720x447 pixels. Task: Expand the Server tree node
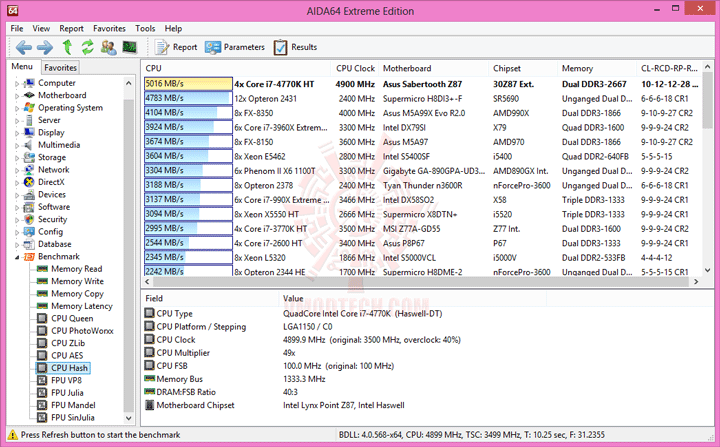coord(17,121)
